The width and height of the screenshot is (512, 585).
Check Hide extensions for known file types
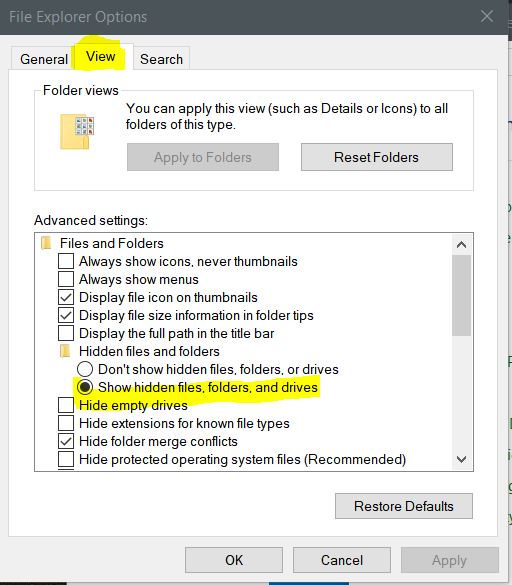coord(66,423)
